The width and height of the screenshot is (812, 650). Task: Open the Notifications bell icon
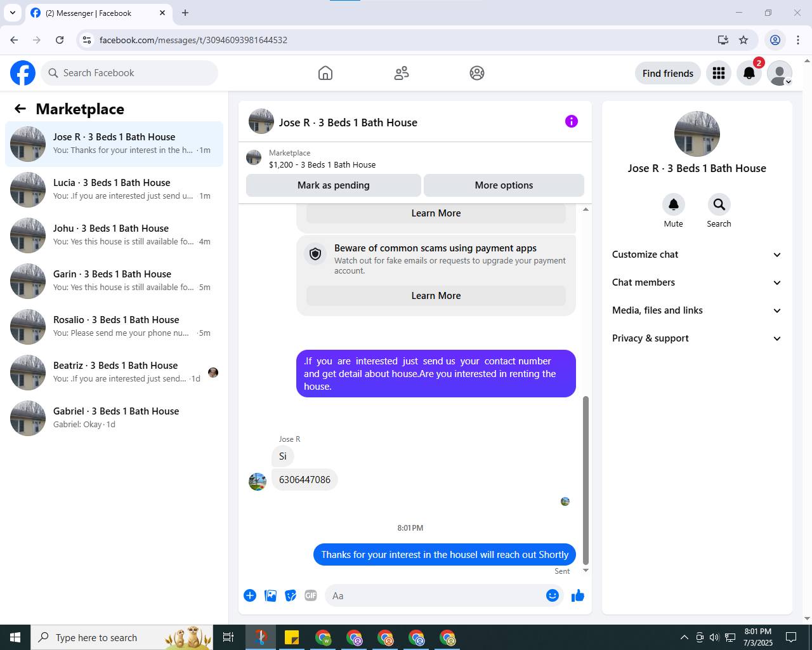coord(749,73)
